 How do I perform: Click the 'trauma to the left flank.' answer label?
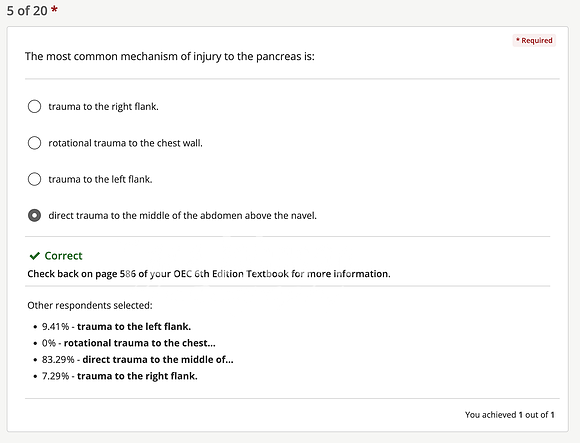coord(100,179)
